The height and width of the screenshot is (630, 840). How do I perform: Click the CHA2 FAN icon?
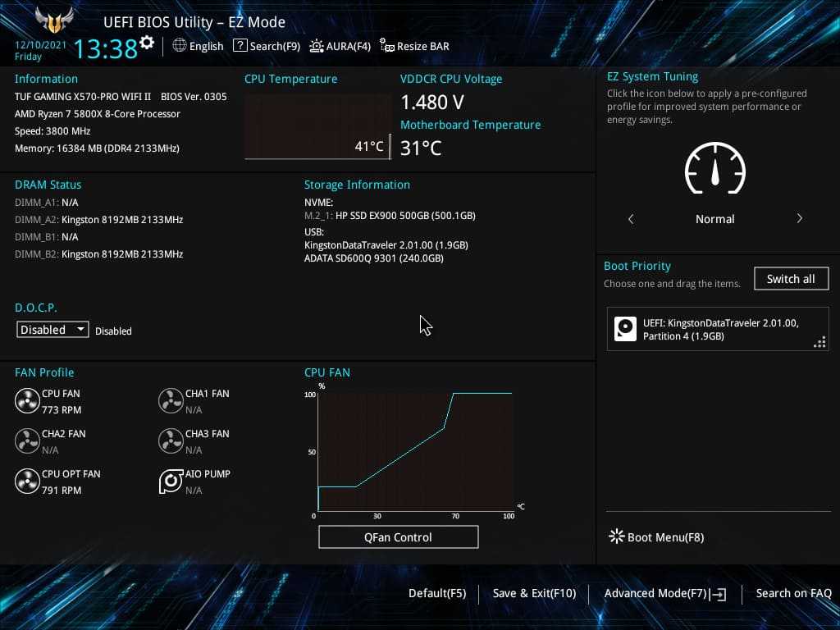point(27,441)
